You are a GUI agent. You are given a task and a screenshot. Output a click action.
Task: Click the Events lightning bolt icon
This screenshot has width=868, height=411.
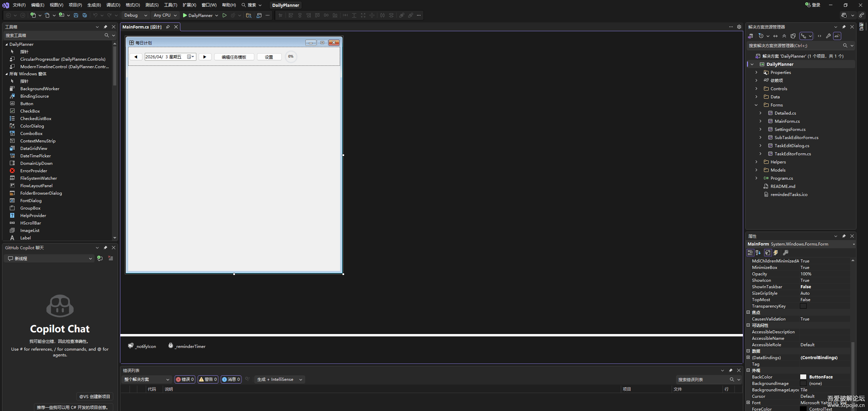click(776, 253)
